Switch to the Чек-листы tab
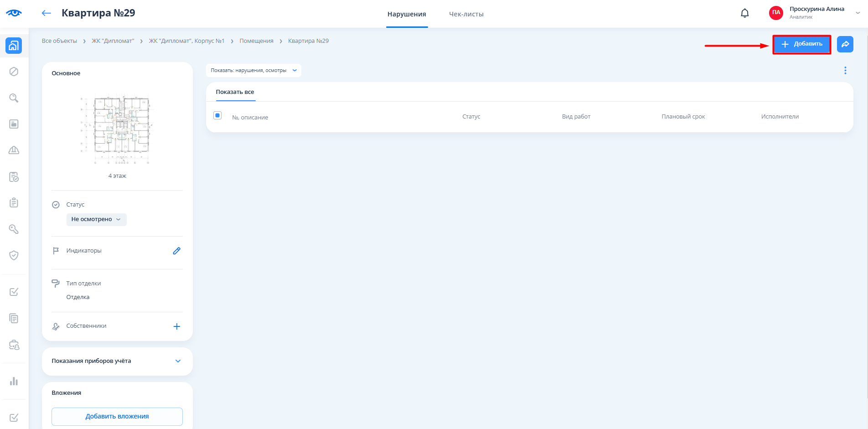Viewport: 868px width, 429px height. tap(466, 14)
